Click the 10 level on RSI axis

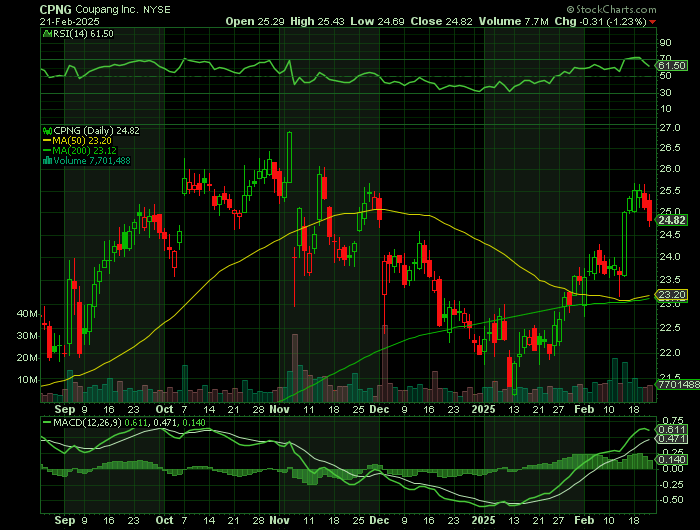[665, 109]
